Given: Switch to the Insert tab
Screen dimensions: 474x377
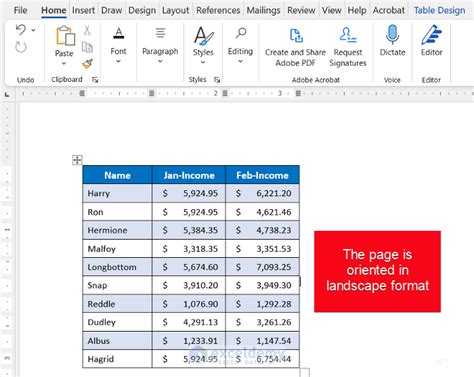Looking at the screenshot, I should [x=83, y=10].
